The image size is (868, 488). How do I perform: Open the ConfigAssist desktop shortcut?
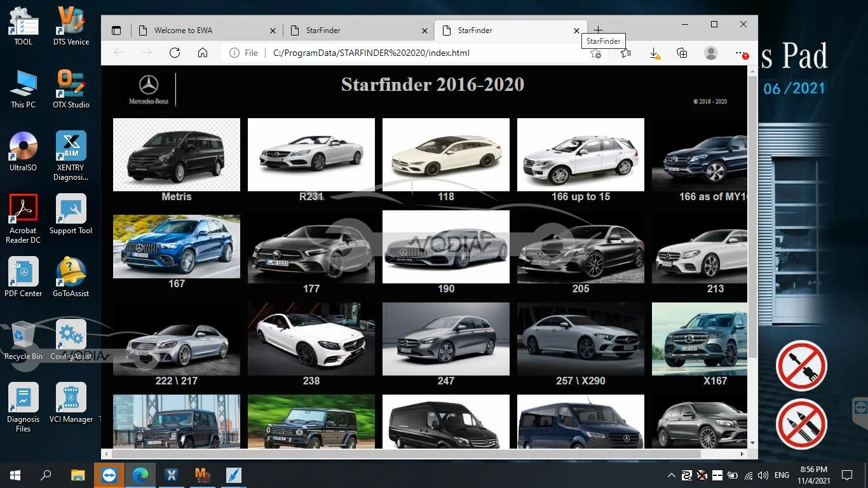[x=71, y=335]
